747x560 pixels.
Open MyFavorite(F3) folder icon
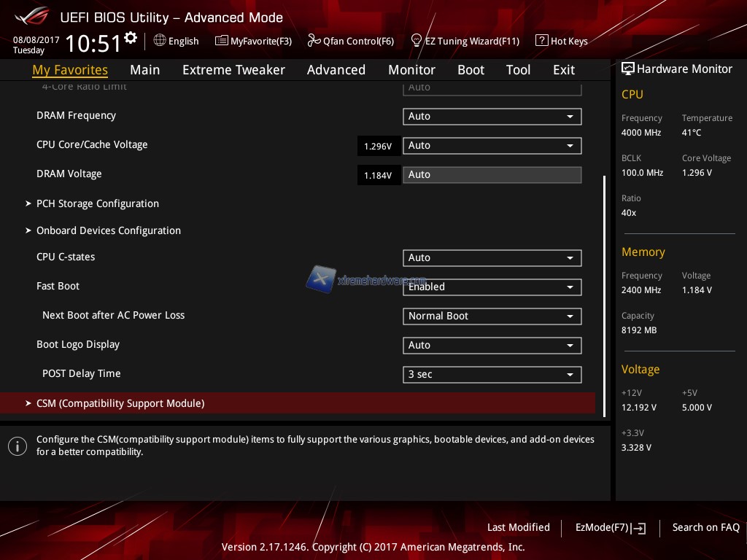coord(221,41)
